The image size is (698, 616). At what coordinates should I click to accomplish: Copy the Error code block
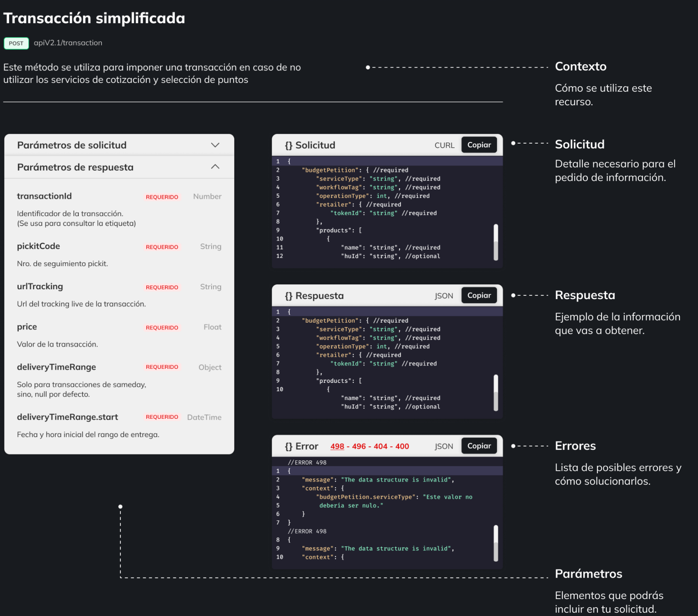coord(479,446)
